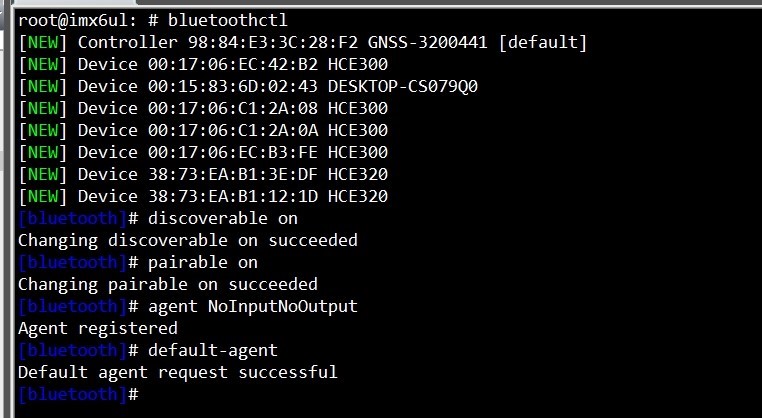Viewport: 762px width, 418px height.
Task: Click the "Default agent request successful" line
Action: coord(177,372)
